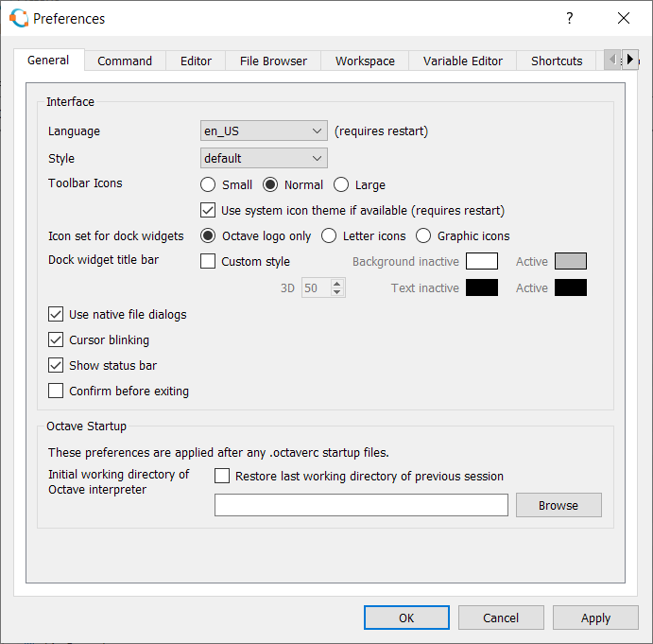Click Text inactive black color swatch
The width and height of the screenshot is (653, 644).
pos(482,287)
